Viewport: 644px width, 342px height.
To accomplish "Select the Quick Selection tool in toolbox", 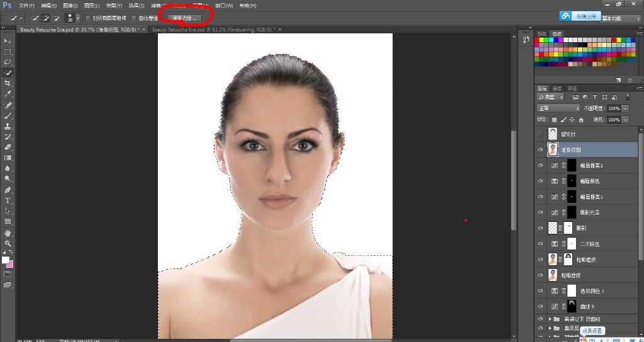I will coord(8,73).
